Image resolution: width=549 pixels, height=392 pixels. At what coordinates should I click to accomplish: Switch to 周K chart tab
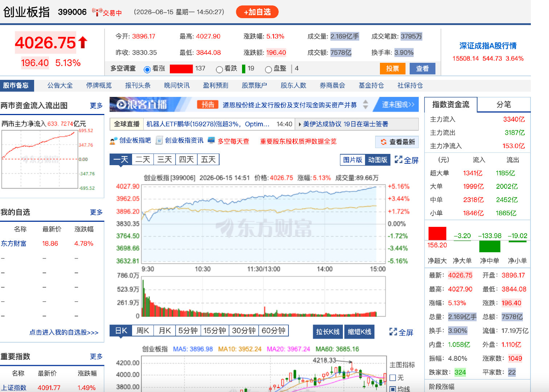click(x=143, y=331)
